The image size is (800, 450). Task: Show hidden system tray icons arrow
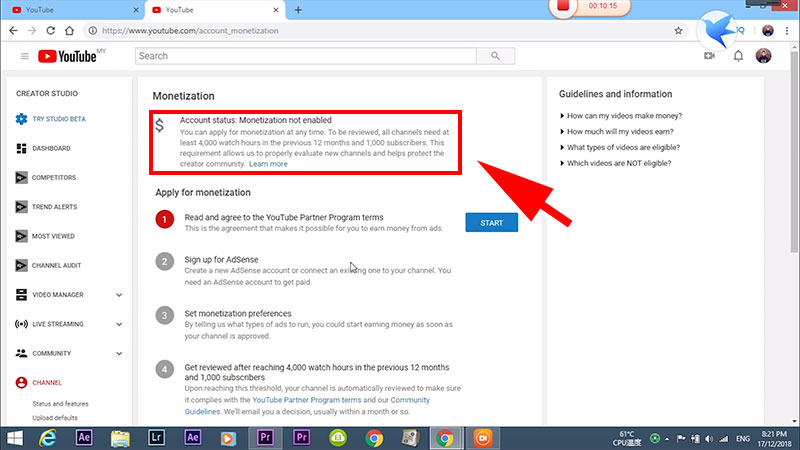coord(667,439)
